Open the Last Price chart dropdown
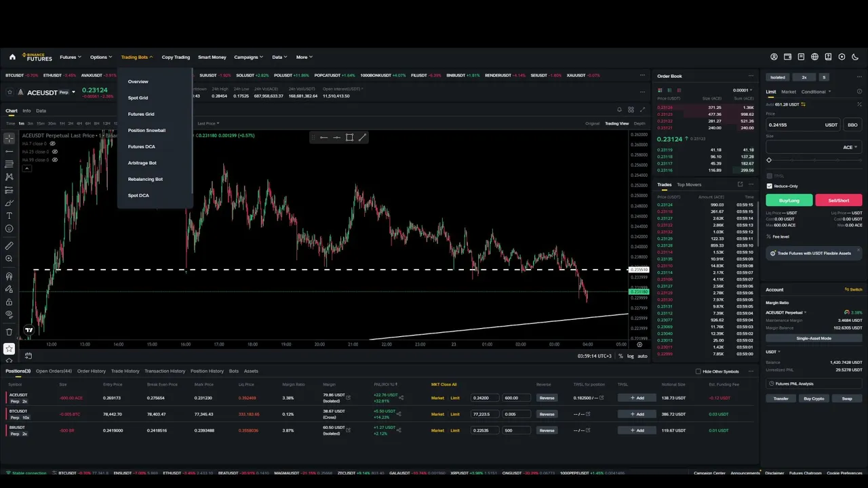The image size is (868, 488). (208, 123)
